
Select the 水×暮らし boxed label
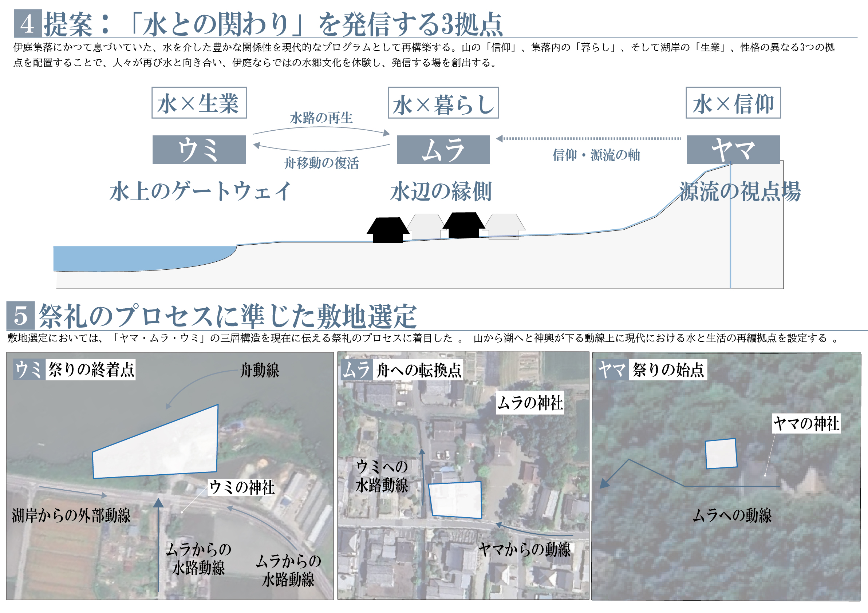pyautogui.click(x=443, y=103)
